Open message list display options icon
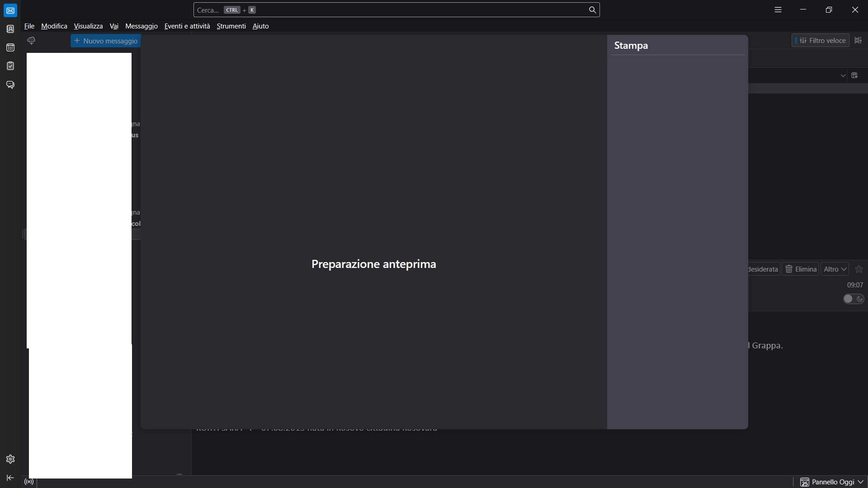This screenshot has height=488, width=868. click(858, 41)
